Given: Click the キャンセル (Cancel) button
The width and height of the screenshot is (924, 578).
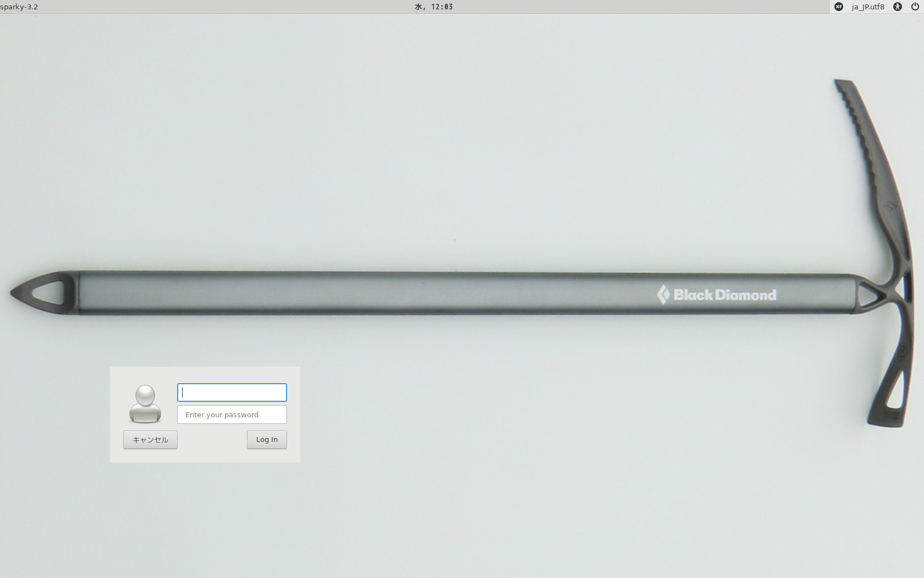Looking at the screenshot, I should [150, 440].
